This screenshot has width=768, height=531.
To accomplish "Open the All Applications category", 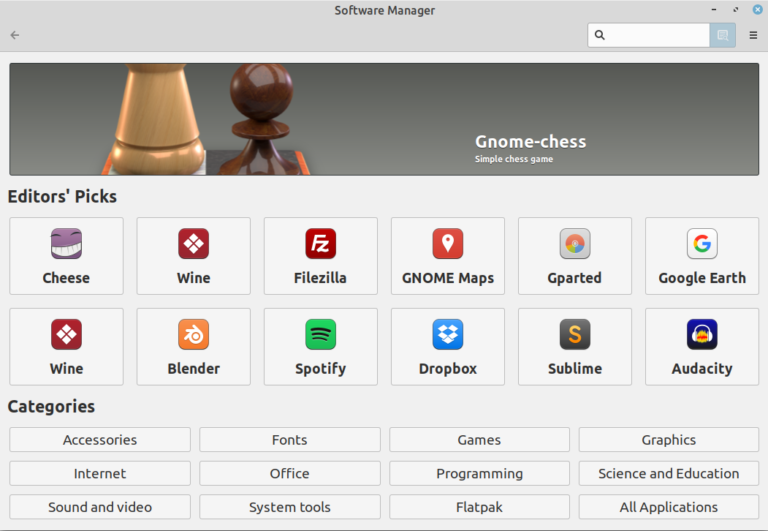I will pyautogui.click(x=668, y=507).
